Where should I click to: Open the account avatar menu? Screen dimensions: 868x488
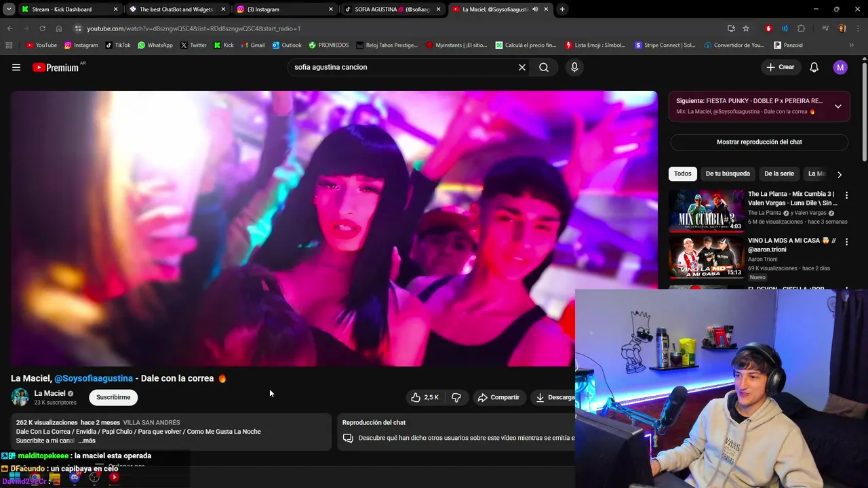click(840, 67)
